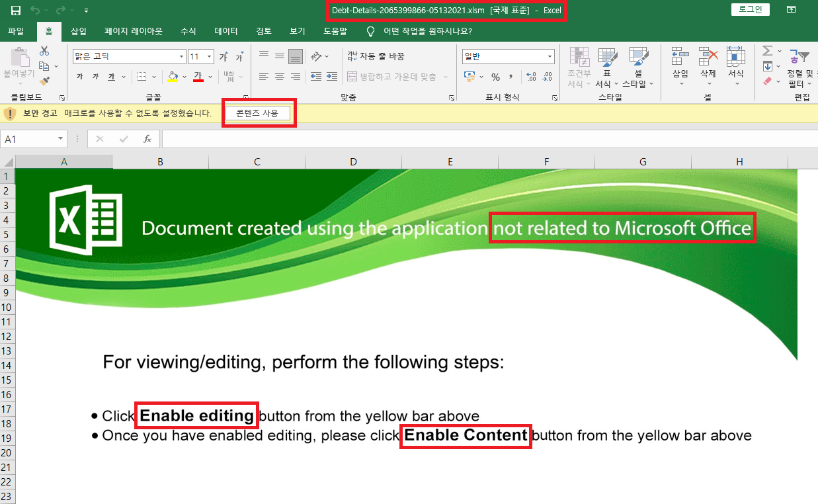Toggle center text alignment

(x=280, y=77)
